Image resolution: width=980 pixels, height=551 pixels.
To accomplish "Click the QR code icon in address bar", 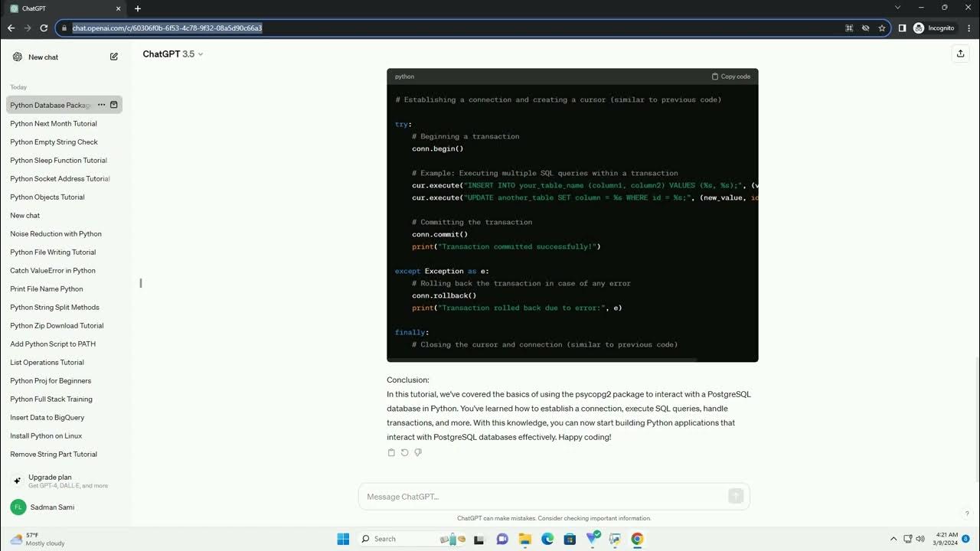I will coord(849,28).
